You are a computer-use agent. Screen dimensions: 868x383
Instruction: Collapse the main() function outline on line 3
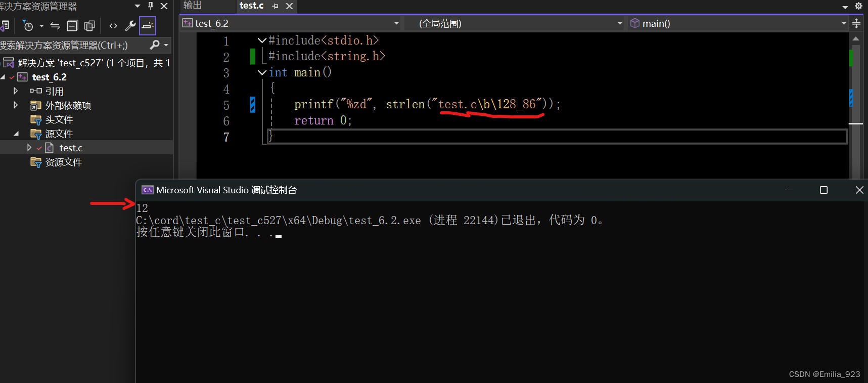pos(262,72)
